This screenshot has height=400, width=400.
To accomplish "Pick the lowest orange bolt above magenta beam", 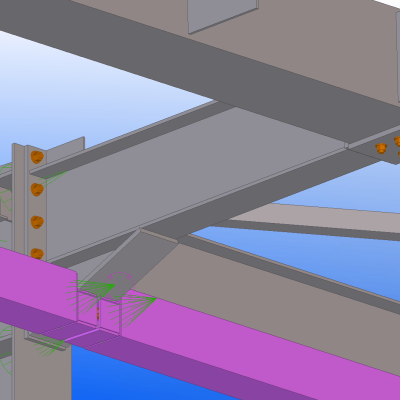I will [x=37, y=254].
